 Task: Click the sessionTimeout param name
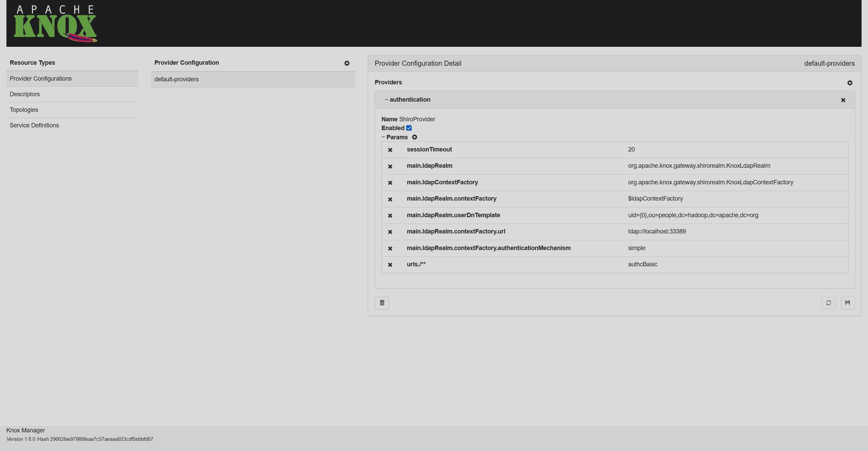[x=429, y=149]
